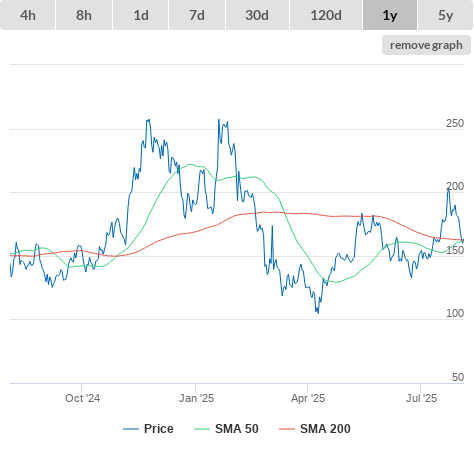Click the 250 y-axis label

tap(455, 123)
